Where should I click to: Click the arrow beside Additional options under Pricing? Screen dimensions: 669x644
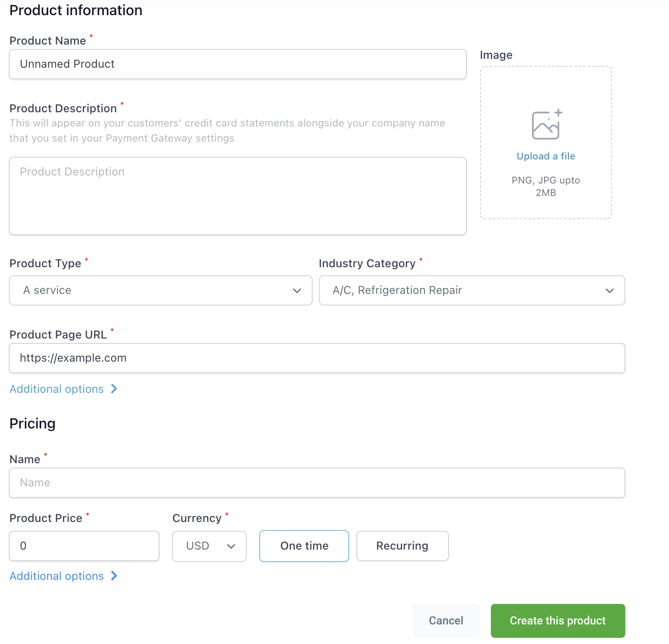coord(114,576)
